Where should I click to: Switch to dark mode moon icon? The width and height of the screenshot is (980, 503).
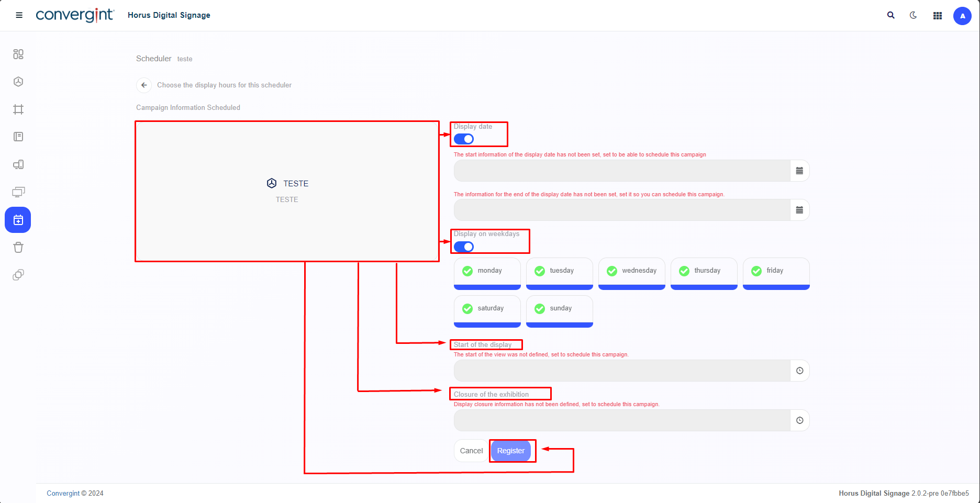(x=914, y=15)
